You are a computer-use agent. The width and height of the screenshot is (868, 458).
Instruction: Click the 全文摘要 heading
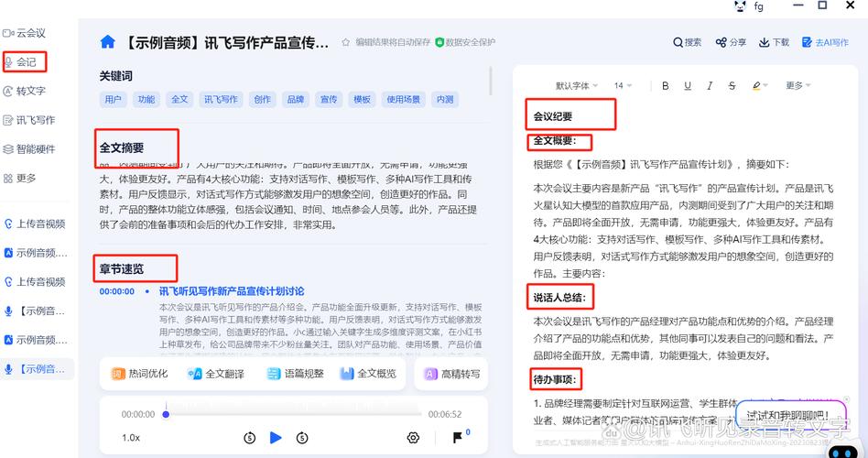122,147
